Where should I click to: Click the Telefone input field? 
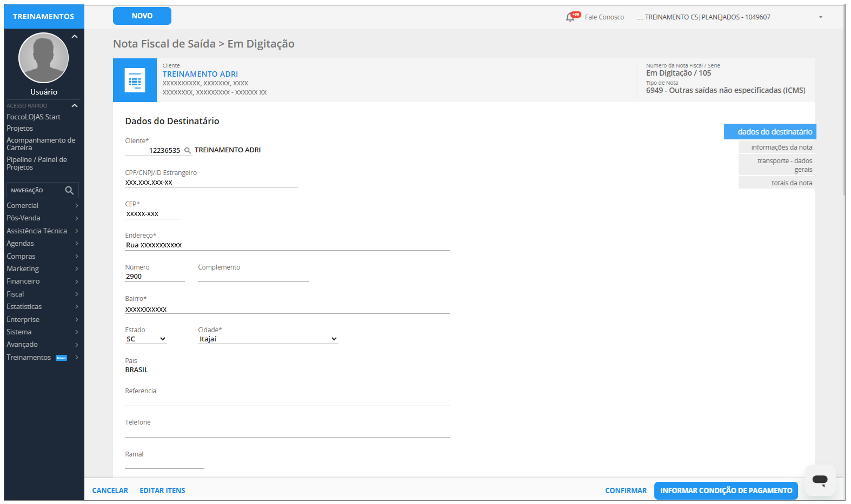click(x=287, y=432)
